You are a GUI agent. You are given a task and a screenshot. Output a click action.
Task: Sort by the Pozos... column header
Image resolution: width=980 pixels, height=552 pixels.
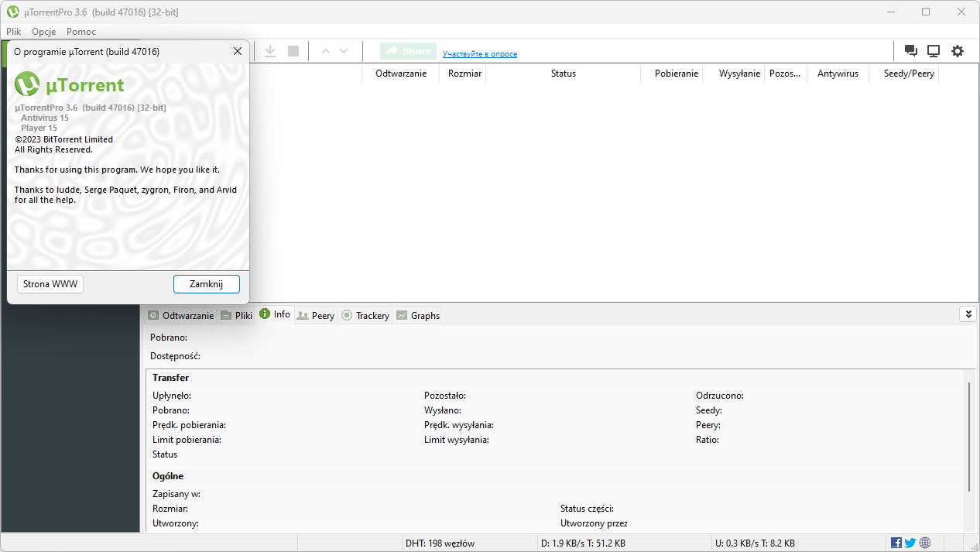(x=786, y=74)
